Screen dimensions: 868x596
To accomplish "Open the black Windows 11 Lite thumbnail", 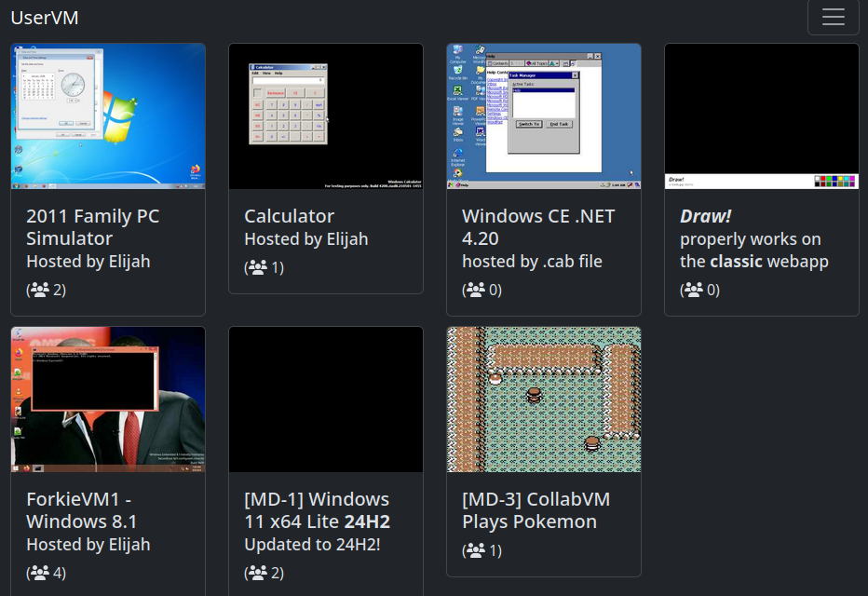I will [x=326, y=400].
